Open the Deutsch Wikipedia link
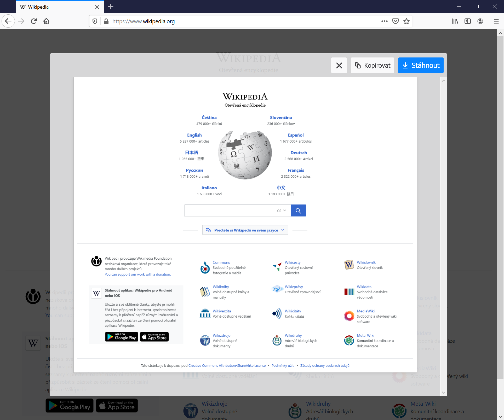Image resolution: width=504 pixels, height=420 pixels. tap(299, 153)
